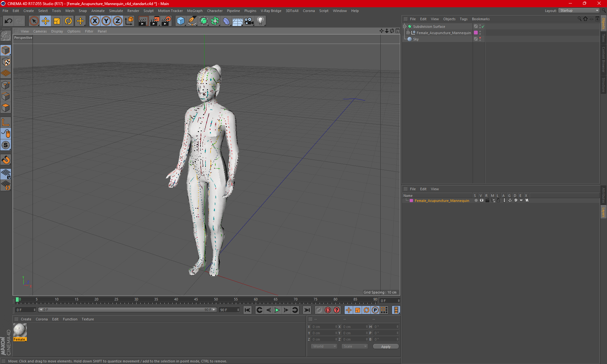Select the Scale tool in top toolbar

(57, 21)
